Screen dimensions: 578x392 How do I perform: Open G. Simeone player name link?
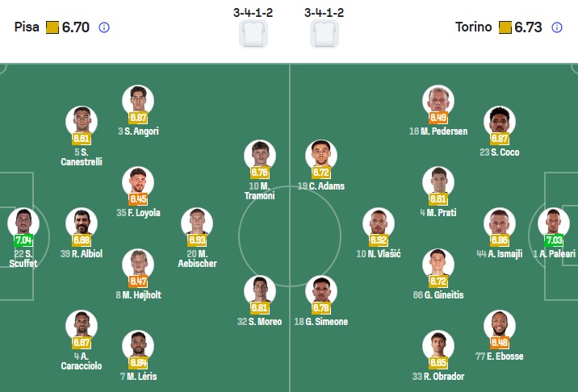pos(321,322)
